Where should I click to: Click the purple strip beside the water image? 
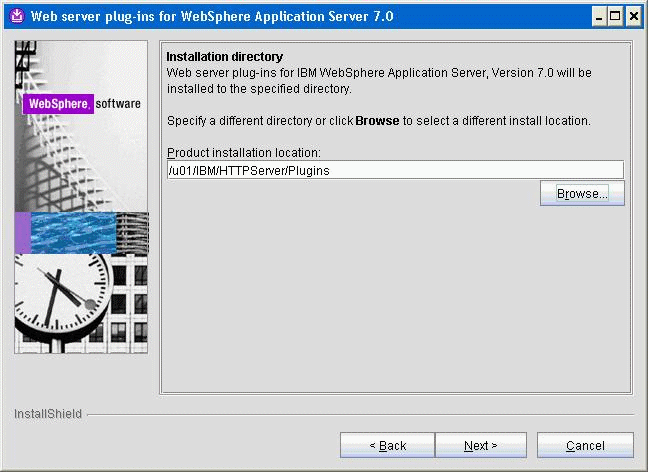(22, 233)
